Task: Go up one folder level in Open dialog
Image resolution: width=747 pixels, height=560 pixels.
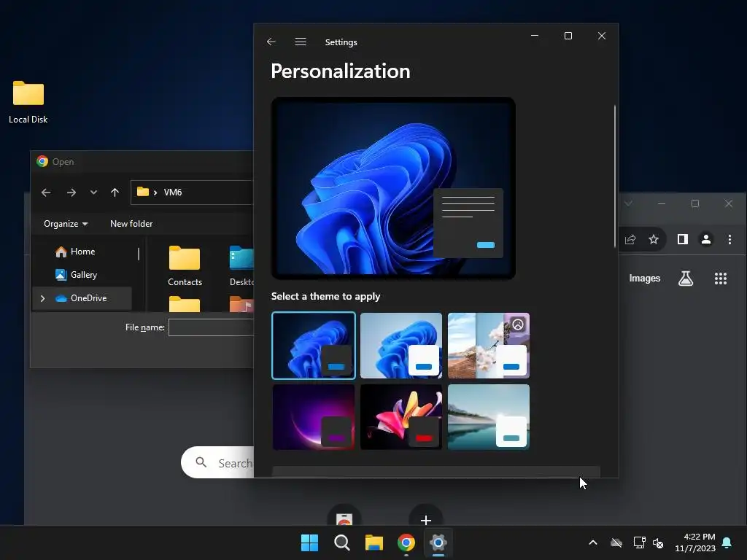Action: pos(115,192)
